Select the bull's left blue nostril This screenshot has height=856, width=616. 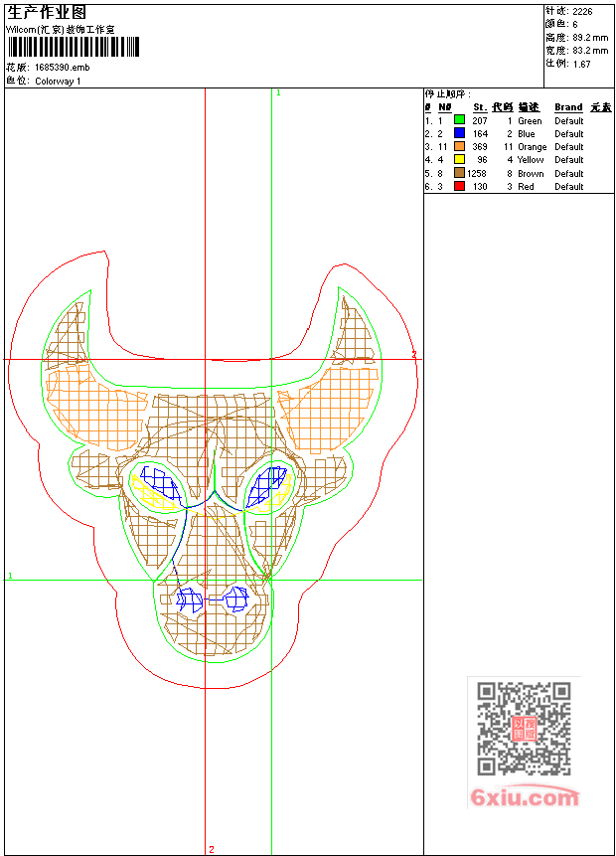click(187, 599)
